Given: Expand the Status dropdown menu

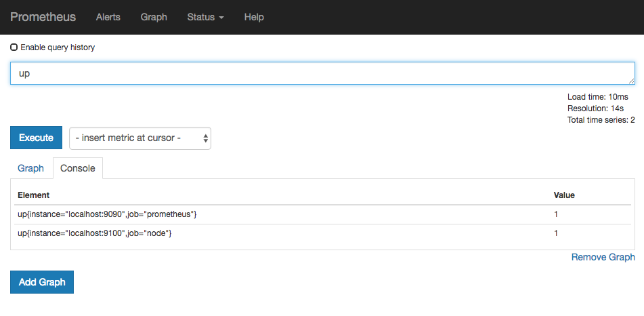Looking at the screenshot, I should click(x=205, y=17).
